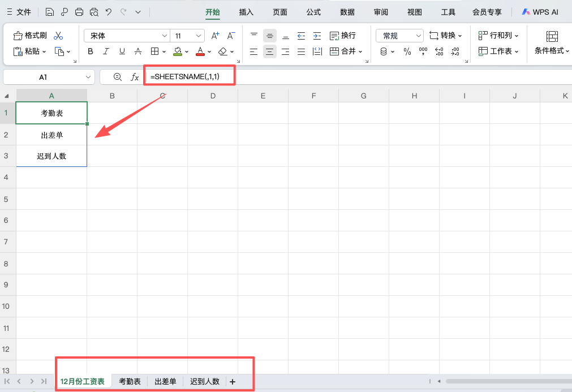Viewport: 572px width, 392px height.
Task: Click the percent style icon
Action: coord(407,51)
